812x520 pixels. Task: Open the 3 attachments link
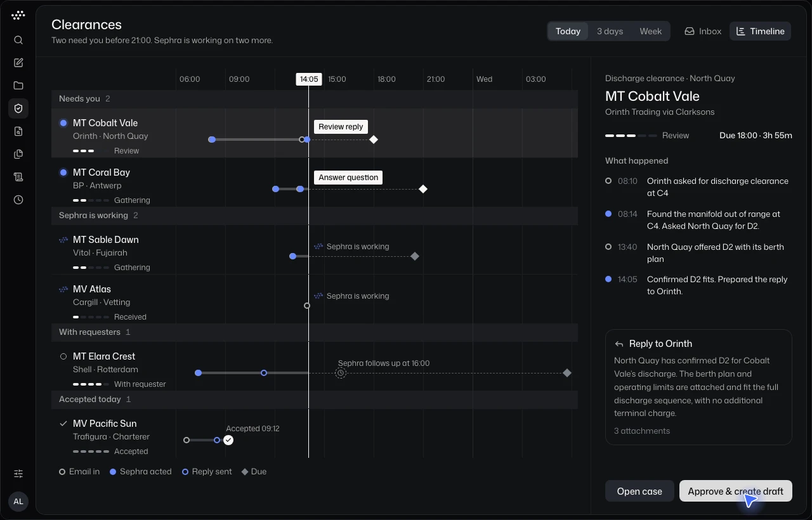[x=642, y=431]
